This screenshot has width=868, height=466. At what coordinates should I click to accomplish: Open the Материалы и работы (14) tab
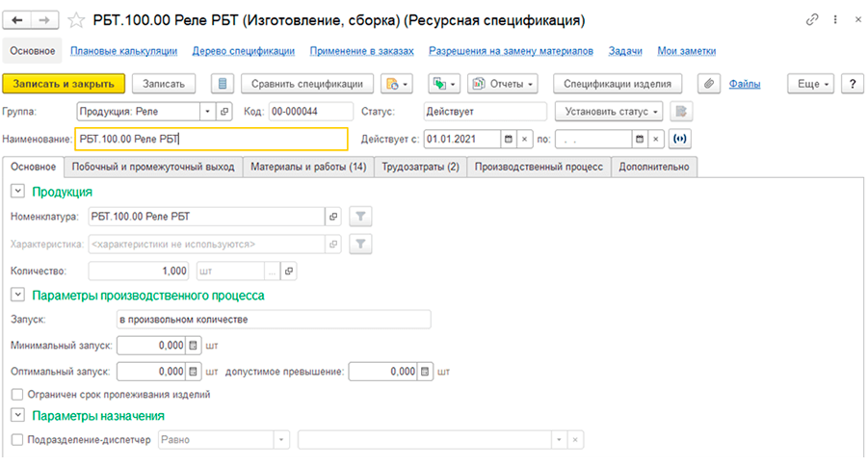coord(308,167)
